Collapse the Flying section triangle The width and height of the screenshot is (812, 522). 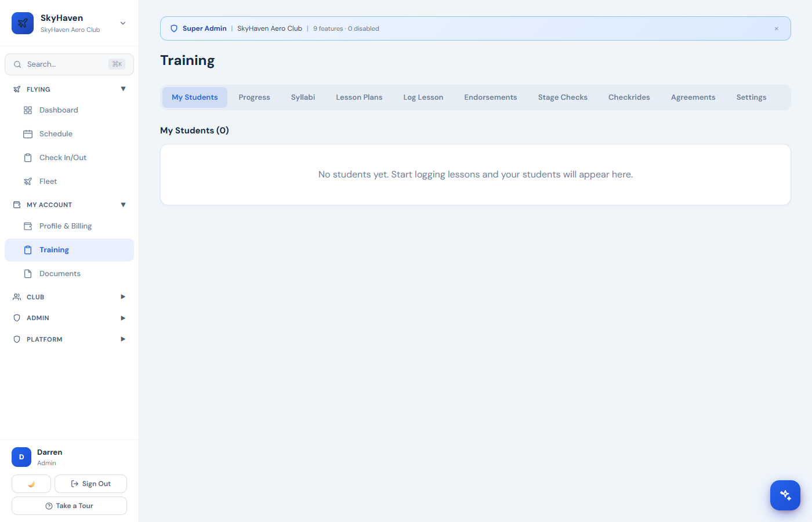pos(122,89)
